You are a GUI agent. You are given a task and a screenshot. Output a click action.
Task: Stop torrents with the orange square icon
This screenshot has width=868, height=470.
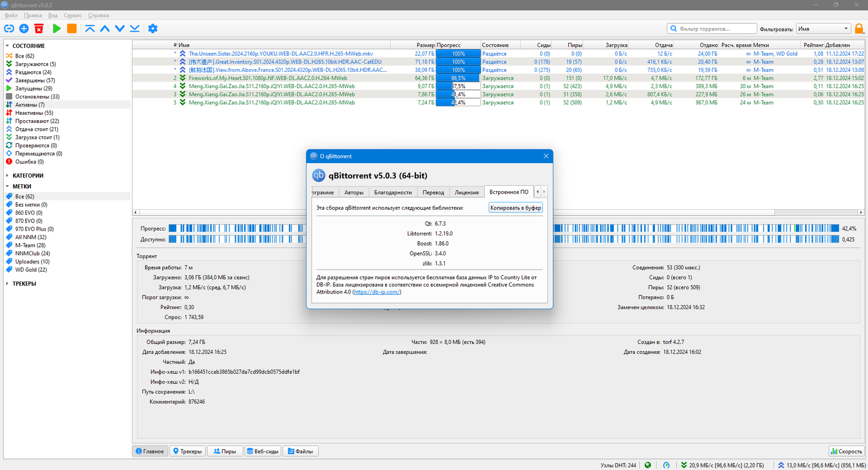(x=72, y=29)
